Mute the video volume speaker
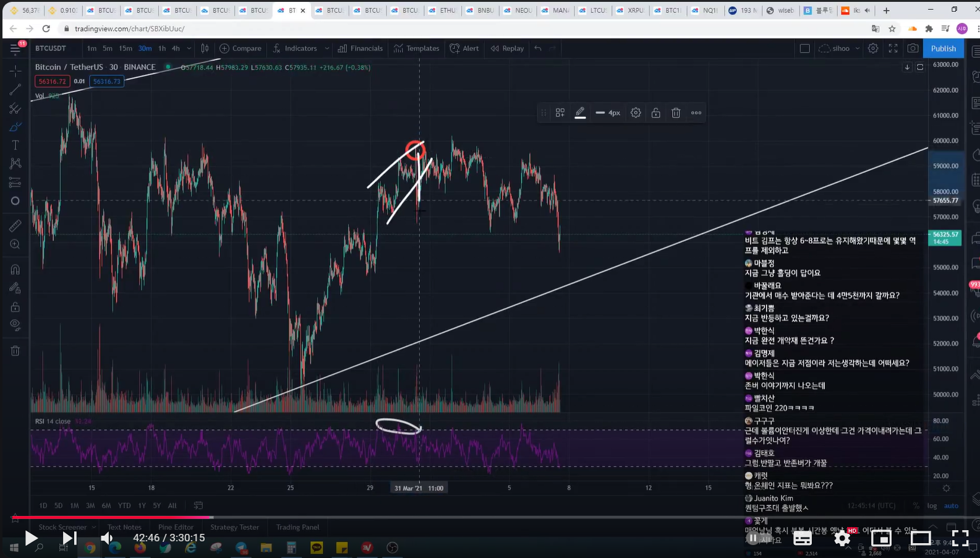The image size is (980, 558). coord(108,538)
